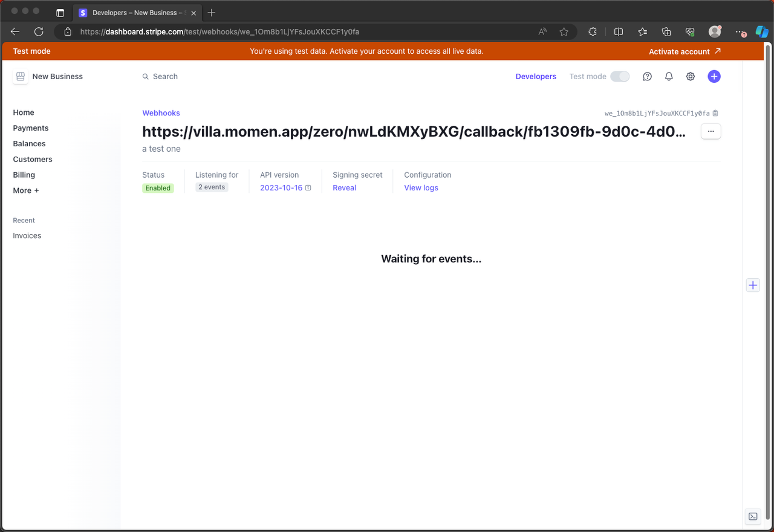The height and width of the screenshot is (532, 774).
Task: Open Stripe settings gear icon
Action: tap(691, 76)
